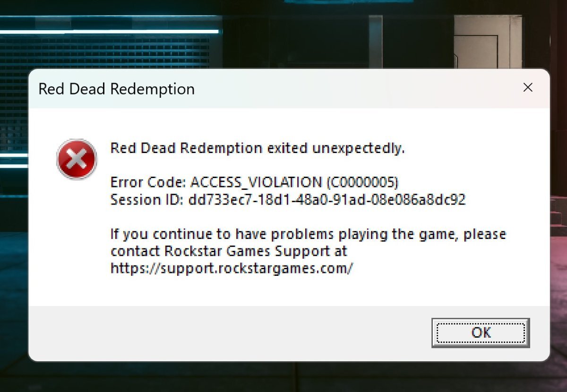
Task: Click the 'exited unexpectedly' message line
Action: pyautogui.click(x=258, y=148)
